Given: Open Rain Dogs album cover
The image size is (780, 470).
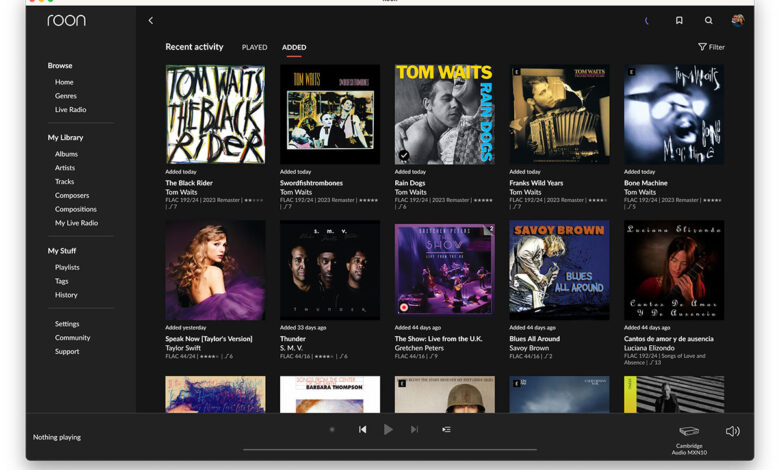Looking at the screenshot, I should (444, 114).
